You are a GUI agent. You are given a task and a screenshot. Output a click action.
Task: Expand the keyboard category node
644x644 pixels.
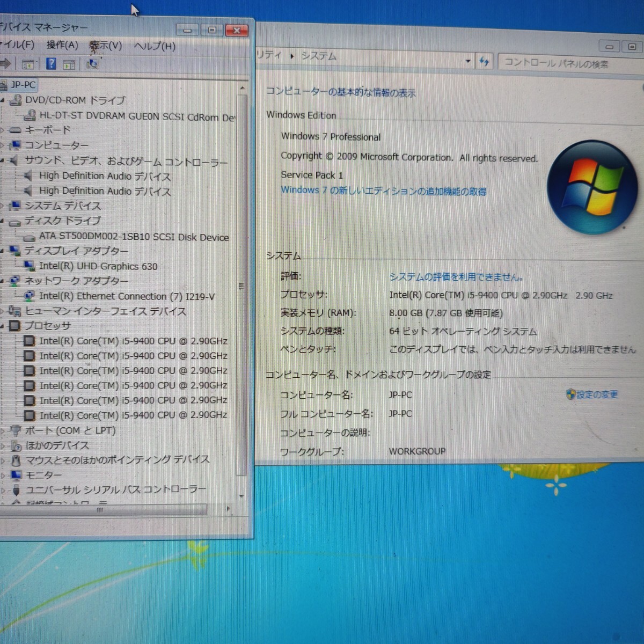pyautogui.click(x=3, y=130)
